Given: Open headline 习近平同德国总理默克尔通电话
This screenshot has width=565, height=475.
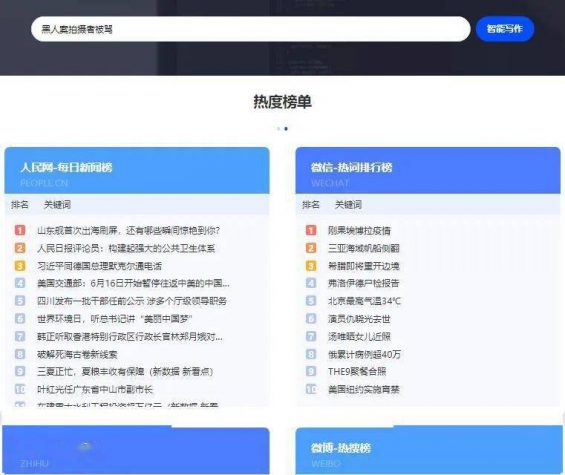Looking at the screenshot, I should 99,266.
